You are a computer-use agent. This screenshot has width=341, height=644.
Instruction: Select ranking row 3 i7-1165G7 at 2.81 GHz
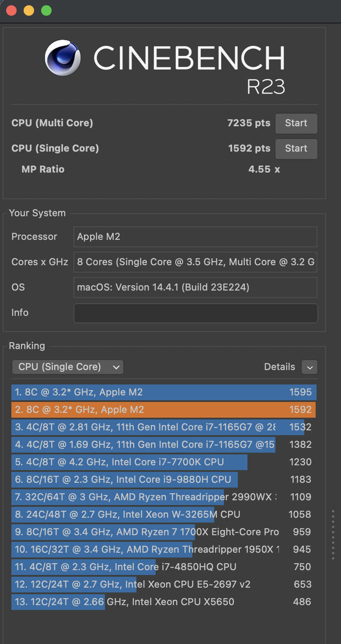point(164,427)
